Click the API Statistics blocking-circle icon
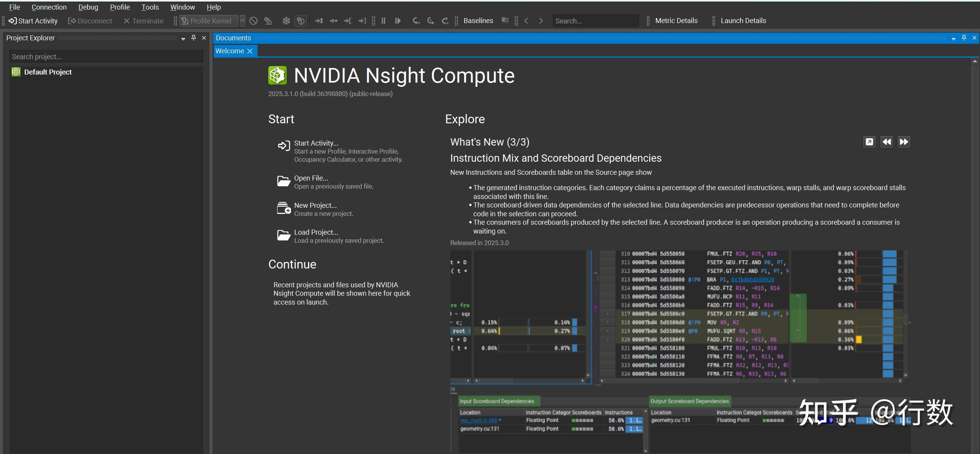 253,21
